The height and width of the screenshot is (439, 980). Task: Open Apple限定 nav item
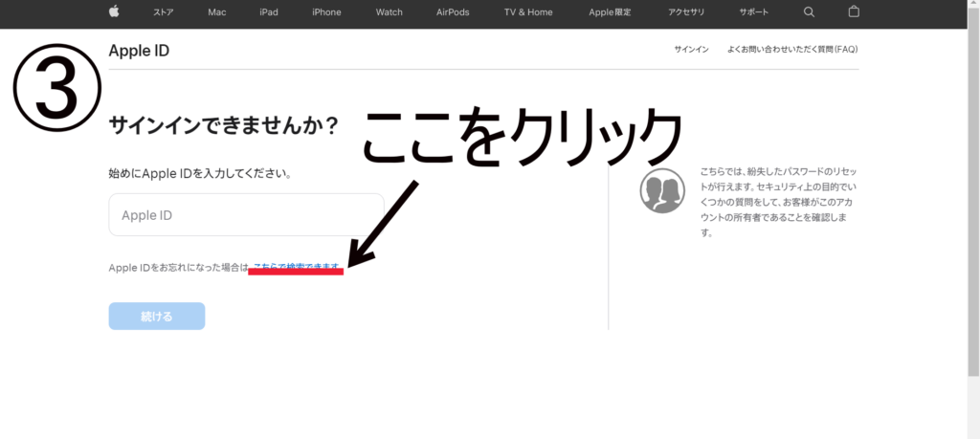610,11
